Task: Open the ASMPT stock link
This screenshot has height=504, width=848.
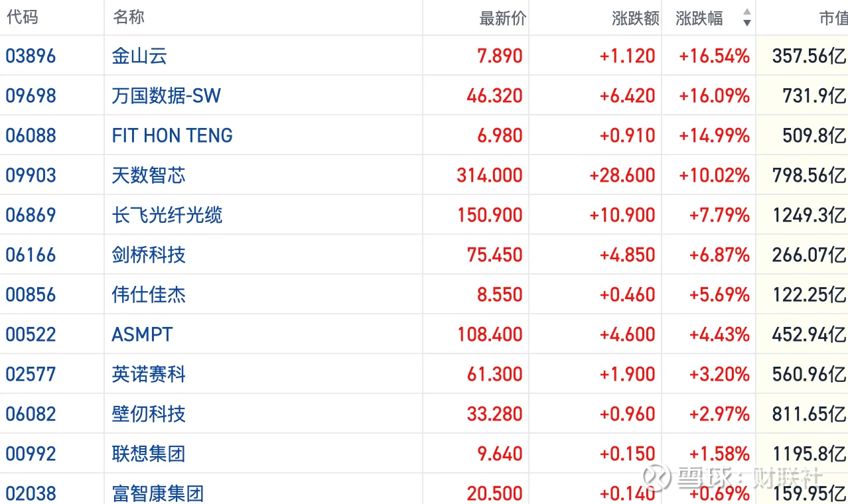Action: coord(142,334)
